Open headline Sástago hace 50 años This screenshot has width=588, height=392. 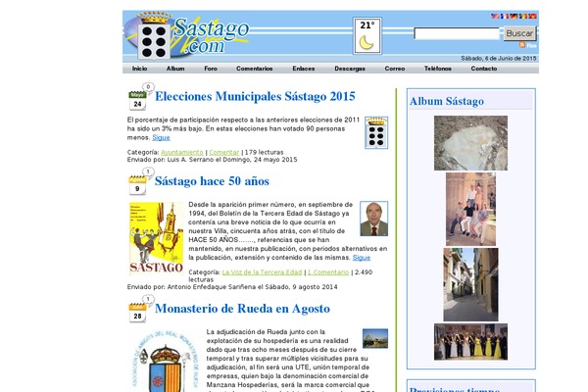pos(212,181)
